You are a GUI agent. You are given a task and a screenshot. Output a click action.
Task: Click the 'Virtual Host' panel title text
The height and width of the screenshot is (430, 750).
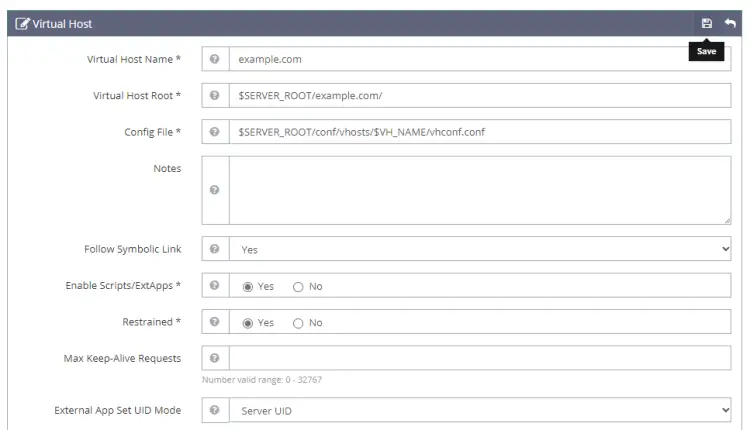pyautogui.click(x=62, y=24)
